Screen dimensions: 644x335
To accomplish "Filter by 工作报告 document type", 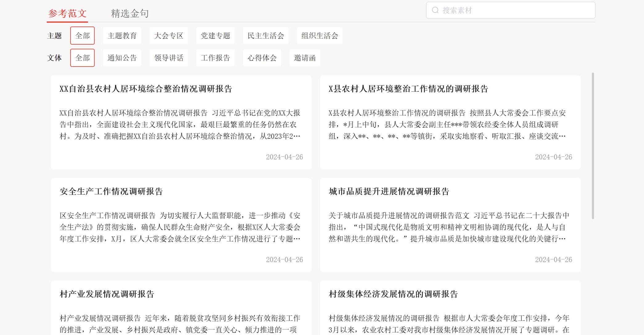I will point(215,58).
